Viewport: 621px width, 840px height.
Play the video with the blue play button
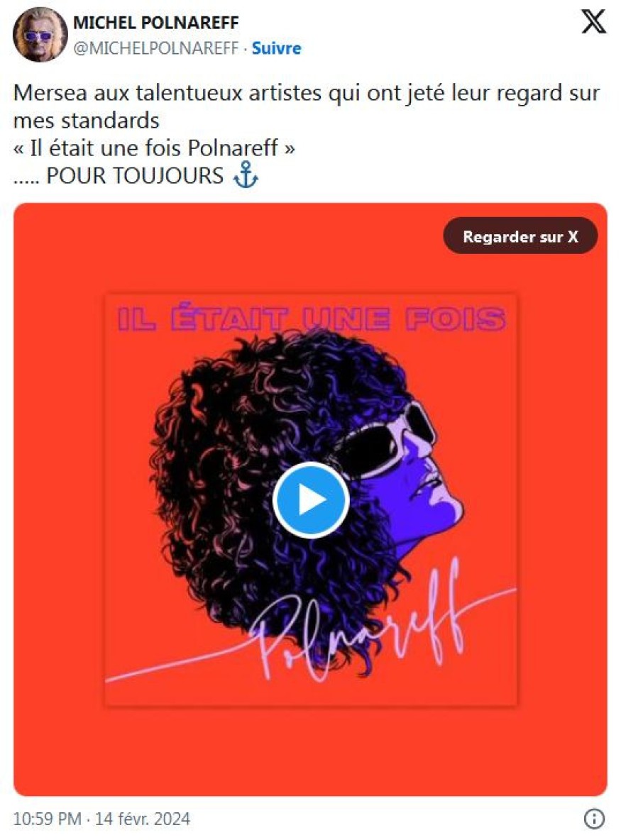coord(311,500)
